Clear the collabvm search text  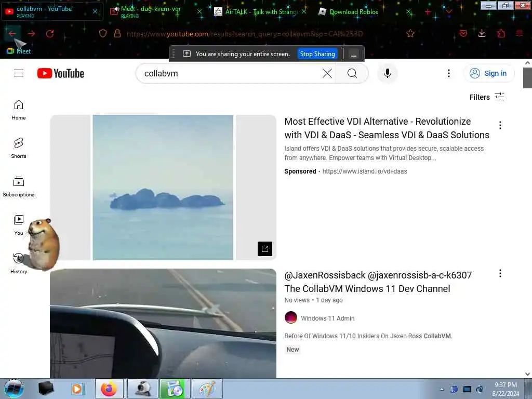pos(327,73)
